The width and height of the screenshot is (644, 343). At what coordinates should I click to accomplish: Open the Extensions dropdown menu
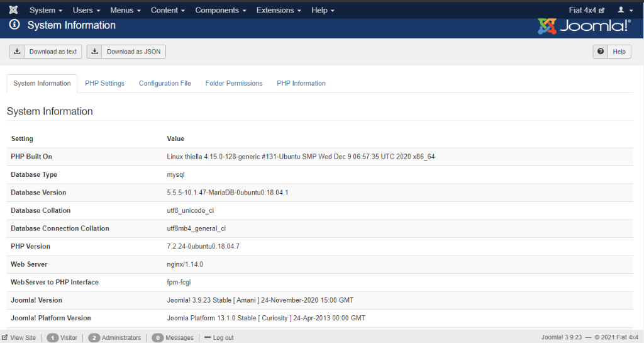click(x=279, y=10)
